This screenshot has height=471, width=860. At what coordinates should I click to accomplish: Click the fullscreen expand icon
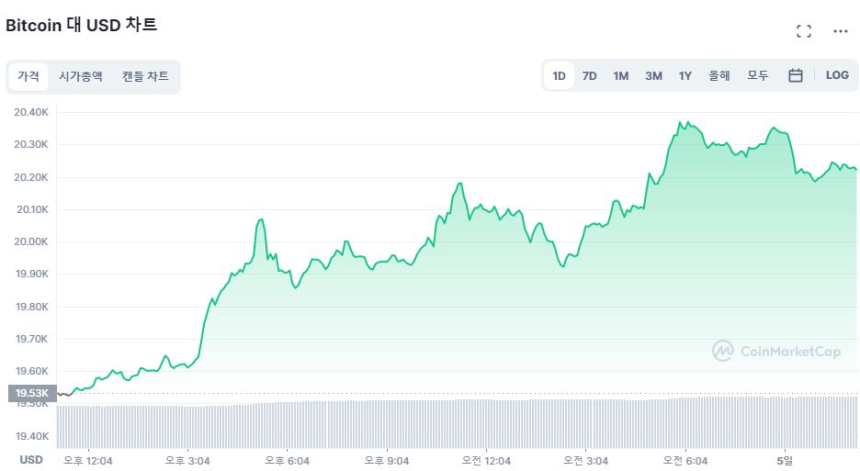tap(803, 31)
